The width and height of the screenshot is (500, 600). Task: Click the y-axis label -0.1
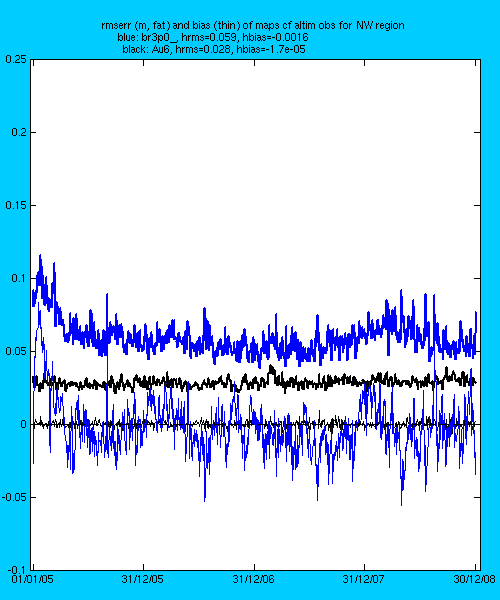[x=18, y=570]
